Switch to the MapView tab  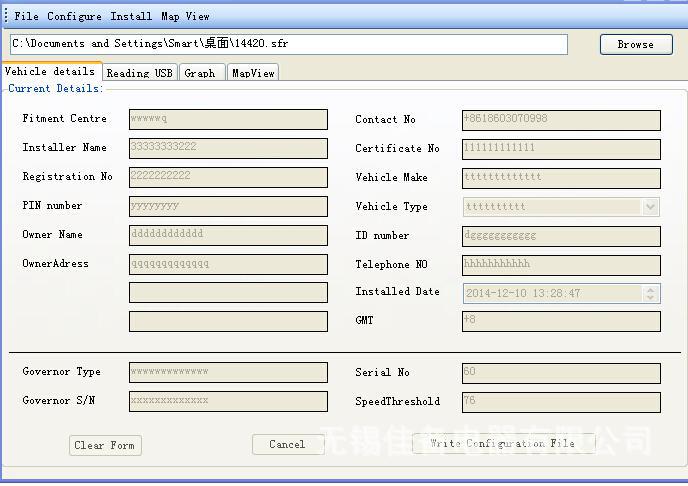pos(253,73)
